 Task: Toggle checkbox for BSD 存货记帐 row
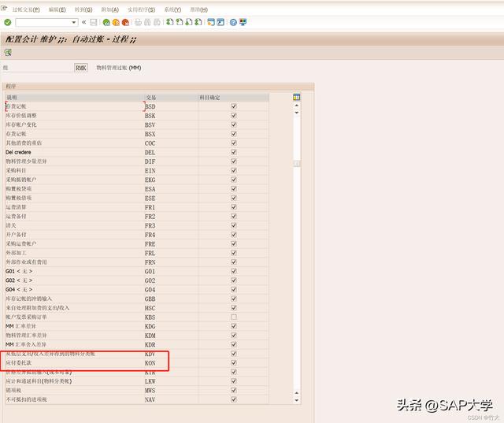tap(233, 106)
